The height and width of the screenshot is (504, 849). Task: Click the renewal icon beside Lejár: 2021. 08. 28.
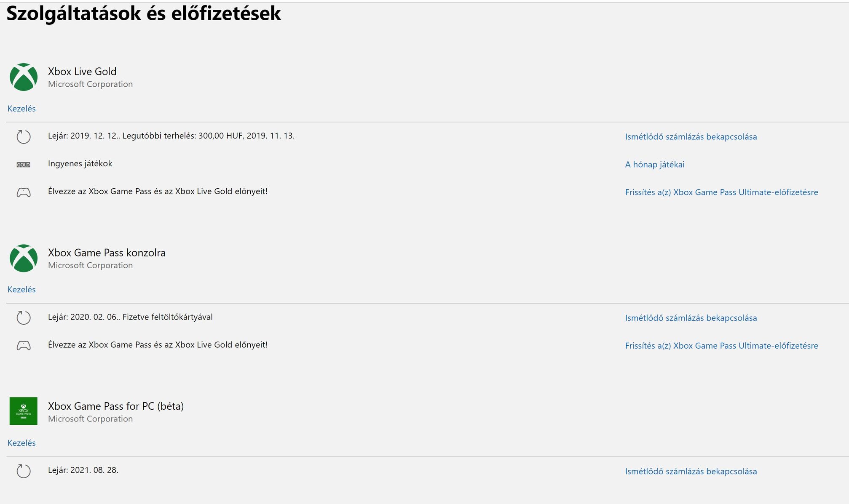tap(24, 471)
